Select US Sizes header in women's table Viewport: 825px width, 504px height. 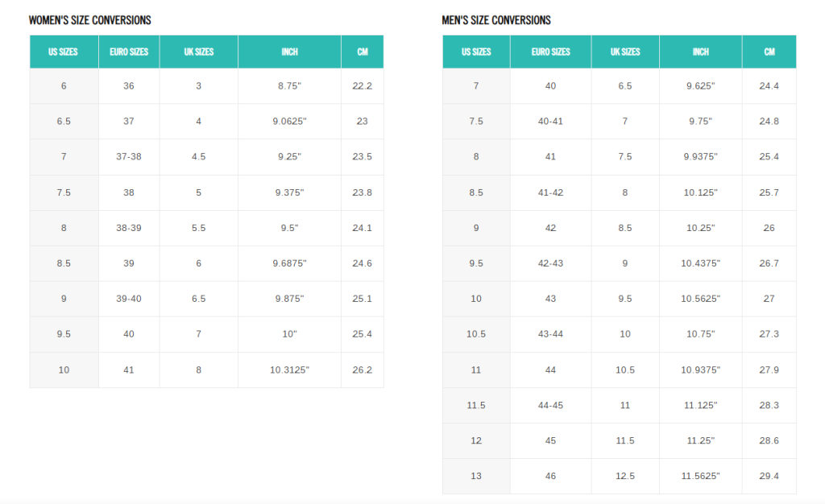coord(64,52)
